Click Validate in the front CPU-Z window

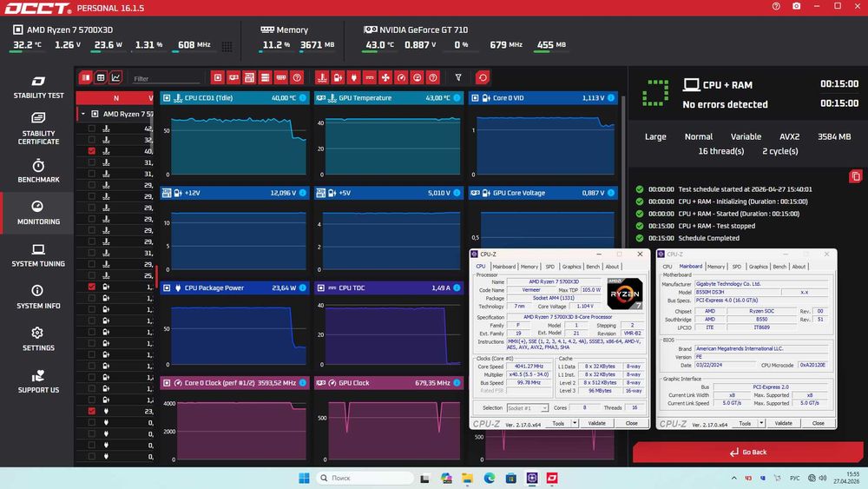tap(596, 423)
